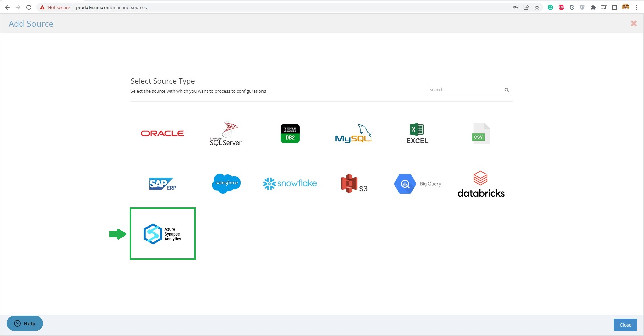
Task: Choose the CSV file source
Action: [x=481, y=133]
